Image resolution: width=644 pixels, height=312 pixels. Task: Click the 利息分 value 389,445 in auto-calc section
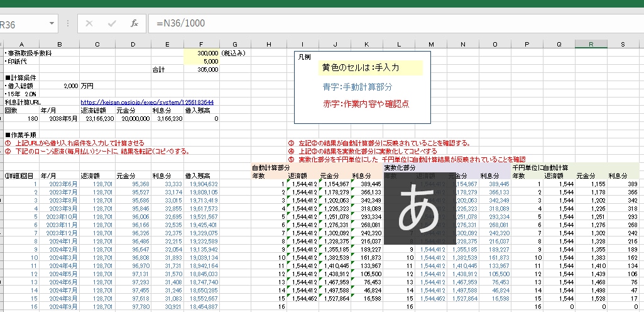click(x=367, y=184)
